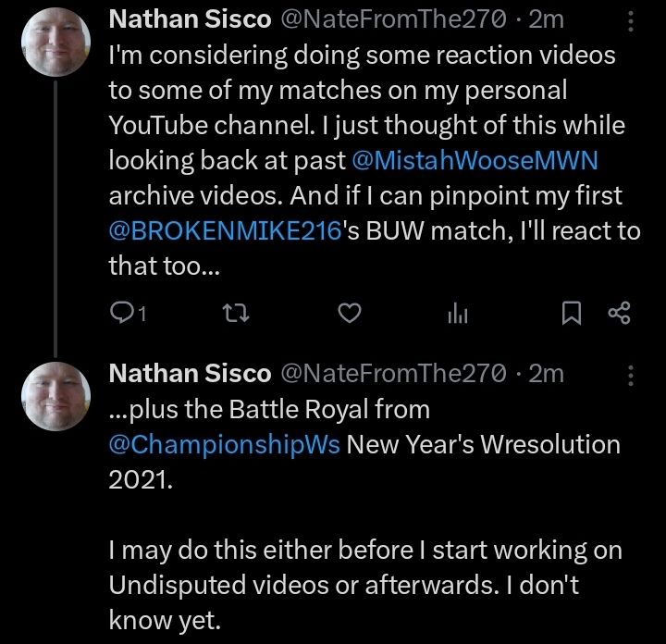Open the @NateFromThe270 handle on the first tweet
This screenshot has height=644, width=666.
392,20
